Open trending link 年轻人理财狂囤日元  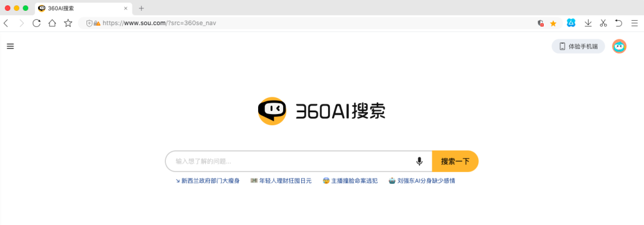[x=281, y=181]
